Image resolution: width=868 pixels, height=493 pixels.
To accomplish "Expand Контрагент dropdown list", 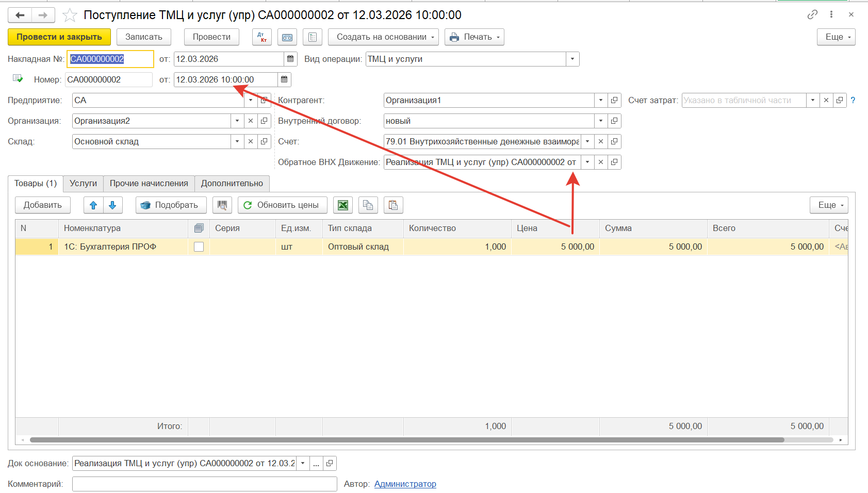I will pyautogui.click(x=601, y=100).
